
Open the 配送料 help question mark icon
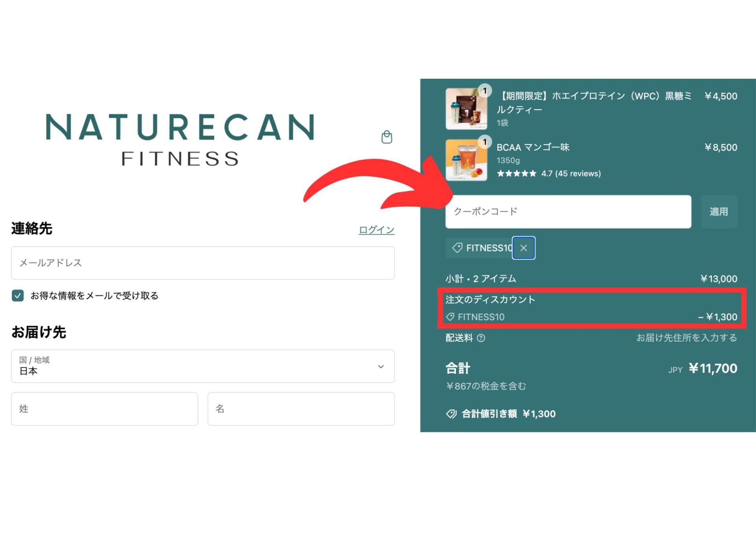pyautogui.click(x=482, y=338)
